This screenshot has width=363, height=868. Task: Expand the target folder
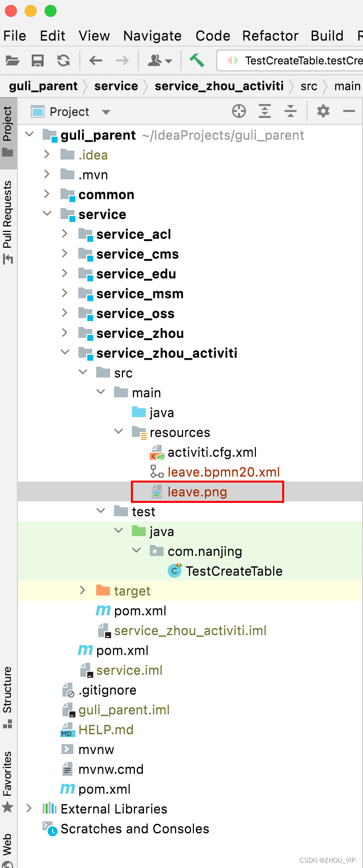pyautogui.click(x=83, y=590)
